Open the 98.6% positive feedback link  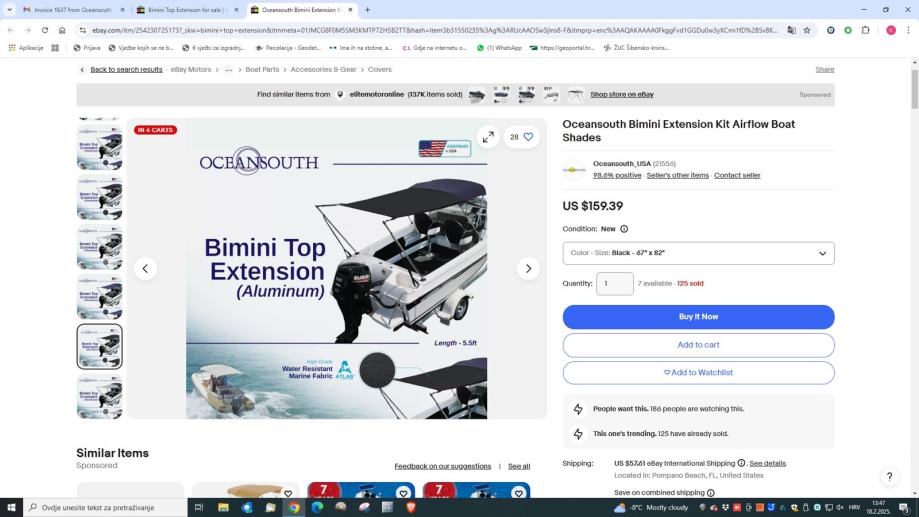tap(617, 175)
